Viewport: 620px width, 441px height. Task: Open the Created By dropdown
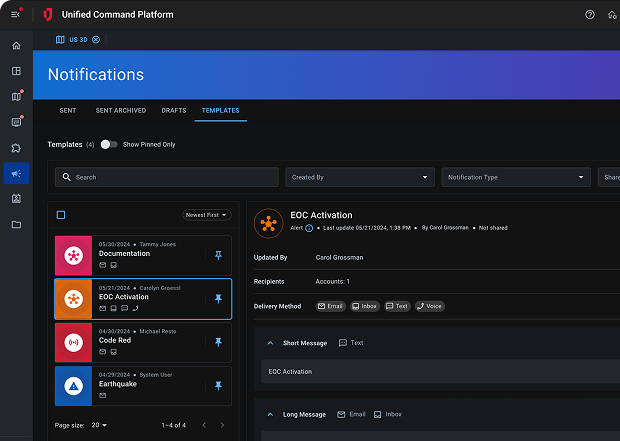point(359,177)
